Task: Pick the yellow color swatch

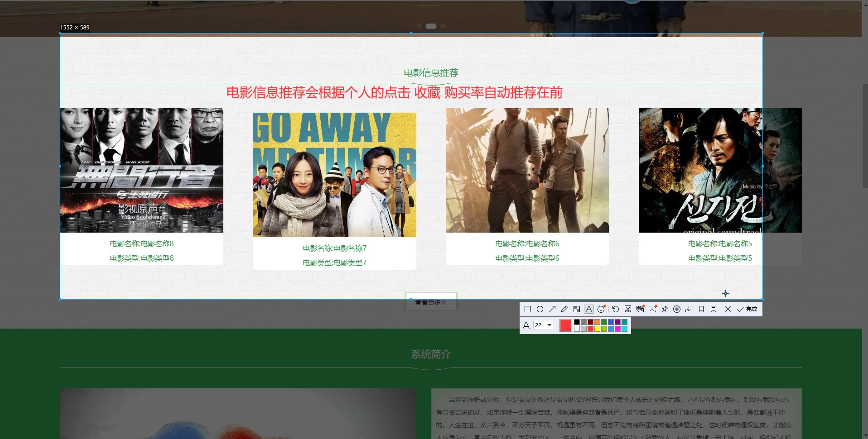Action: (x=598, y=329)
